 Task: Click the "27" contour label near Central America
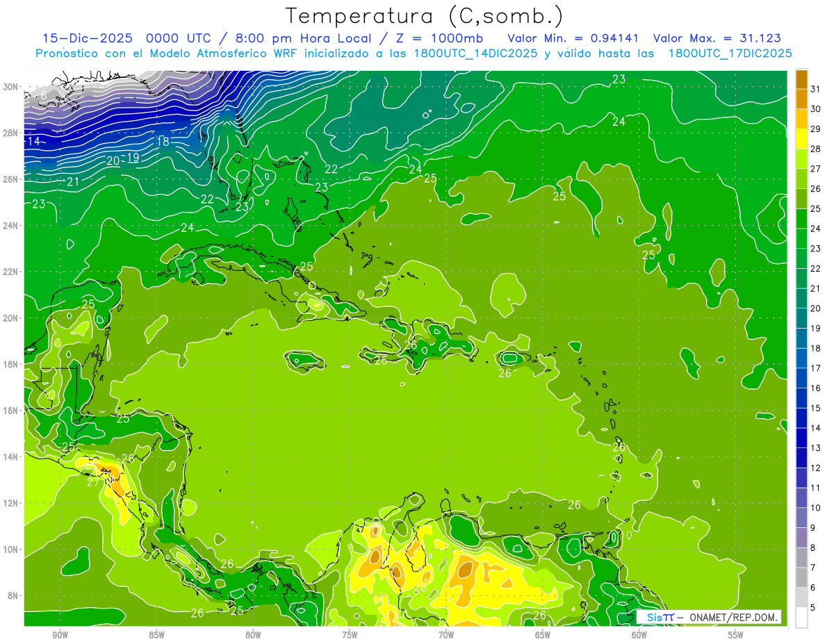click(94, 482)
